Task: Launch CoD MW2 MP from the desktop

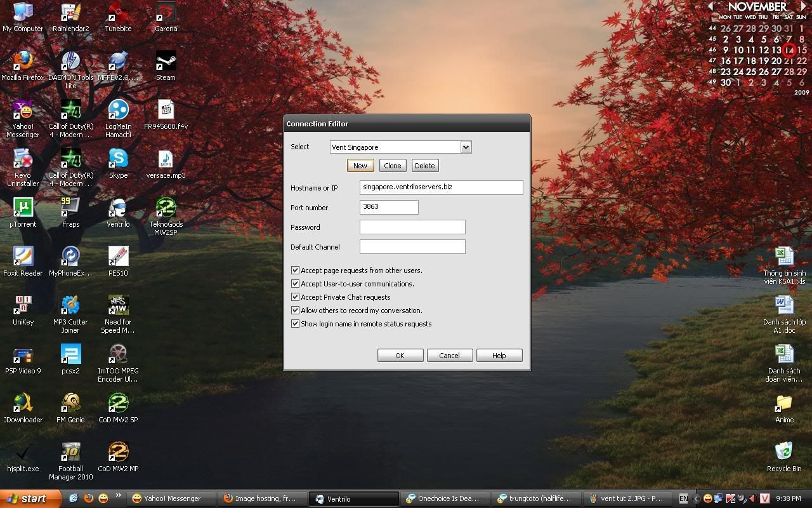Action: [x=118, y=457]
